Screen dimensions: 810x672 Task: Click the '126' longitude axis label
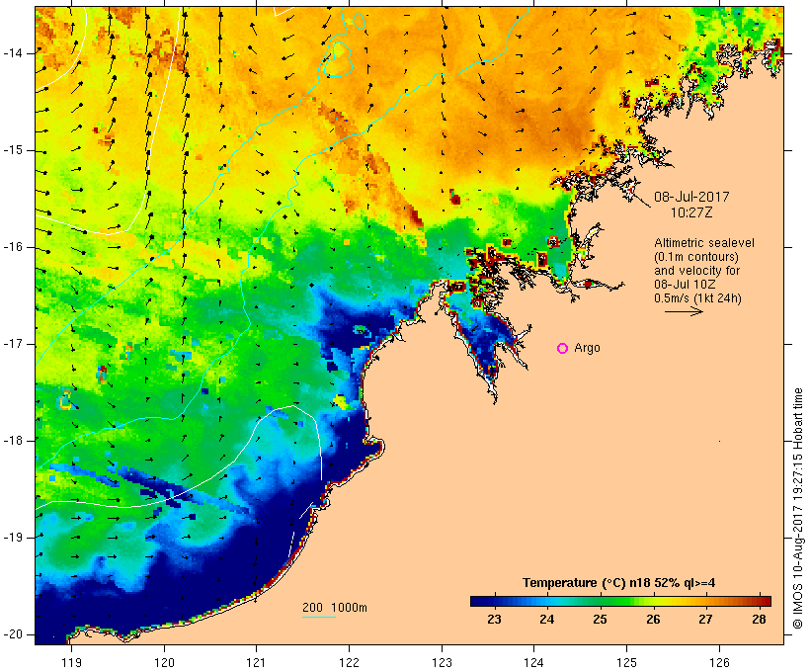(x=719, y=662)
